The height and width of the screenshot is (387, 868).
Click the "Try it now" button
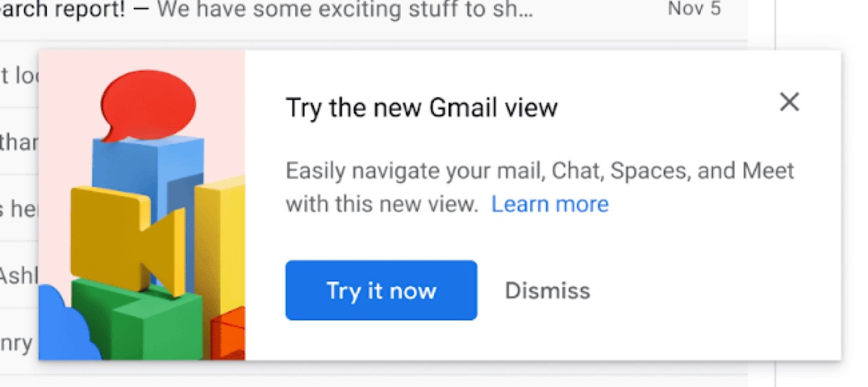point(381,290)
